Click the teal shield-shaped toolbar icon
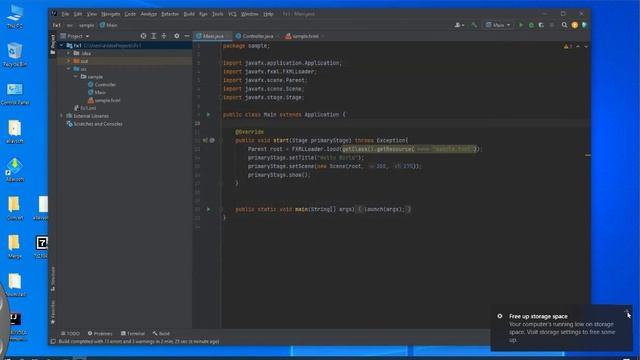The height and width of the screenshot is (360, 640). (584, 25)
